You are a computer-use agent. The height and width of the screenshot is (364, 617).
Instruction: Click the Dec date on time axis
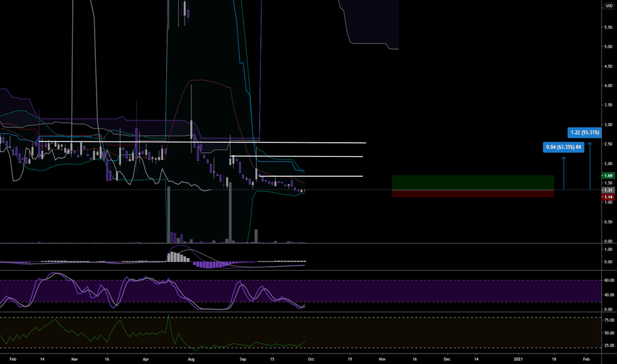447,359
